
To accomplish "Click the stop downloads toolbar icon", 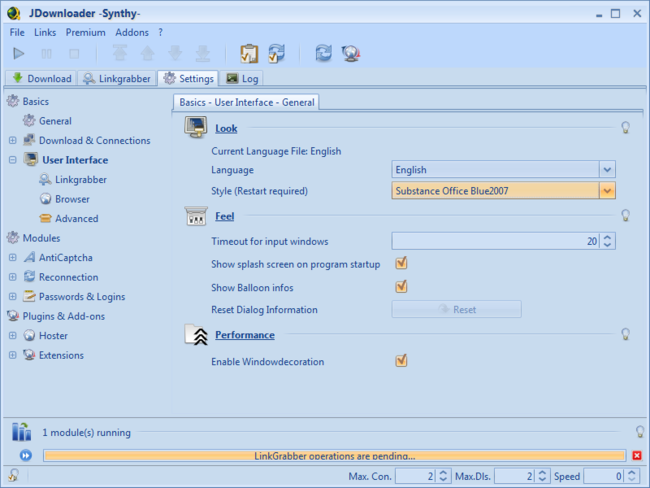I will [74, 53].
